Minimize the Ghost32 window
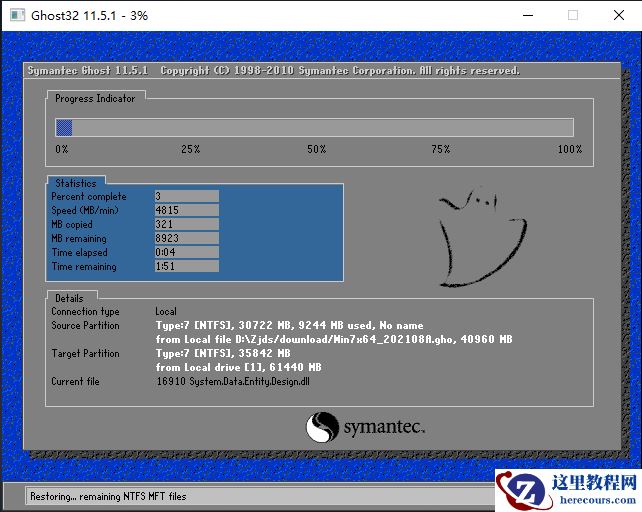This screenshot has width=642, height=512. click(525, 15)
